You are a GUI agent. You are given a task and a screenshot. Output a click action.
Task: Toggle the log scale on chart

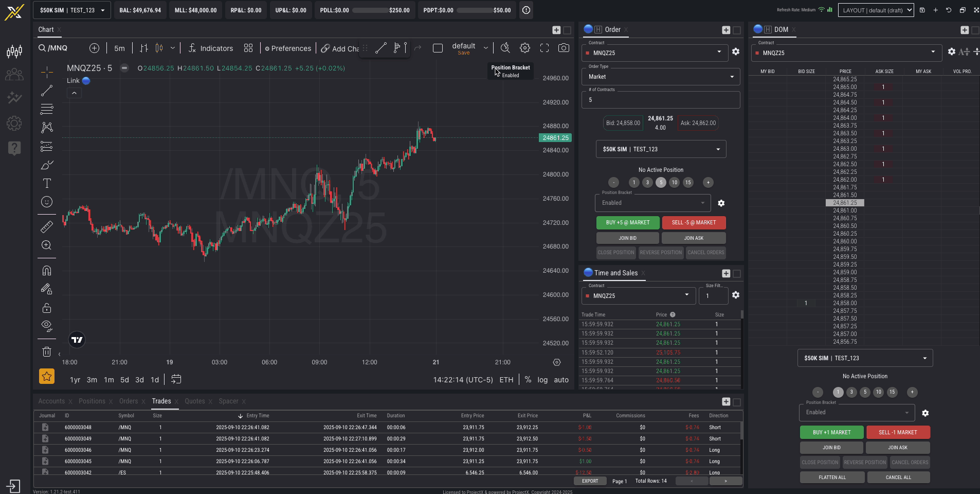click(x=542, y=380)
